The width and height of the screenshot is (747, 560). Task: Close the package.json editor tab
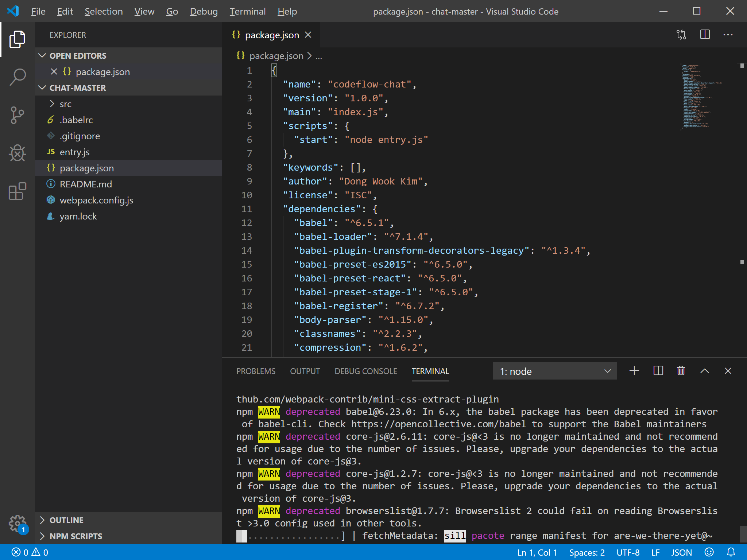coord(308,35)
